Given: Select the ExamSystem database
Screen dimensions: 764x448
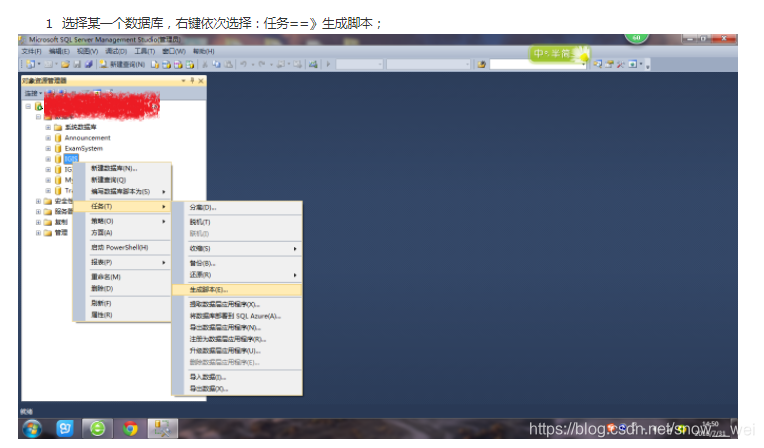Looking at the screenshot, I should pos(83,149).
